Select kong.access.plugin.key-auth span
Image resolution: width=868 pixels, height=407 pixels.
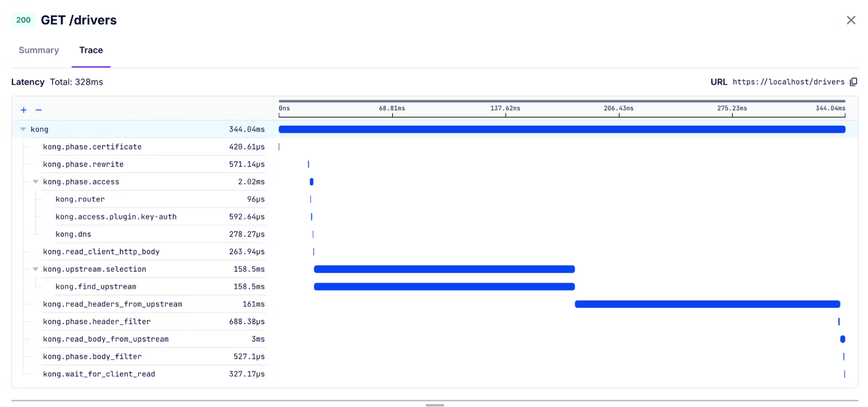point(116,217)
